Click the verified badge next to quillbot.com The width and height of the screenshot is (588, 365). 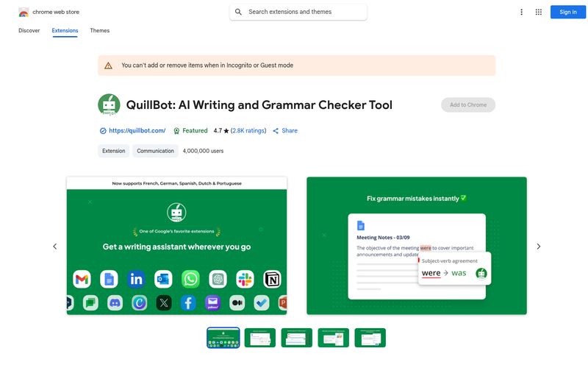point(103,131)
